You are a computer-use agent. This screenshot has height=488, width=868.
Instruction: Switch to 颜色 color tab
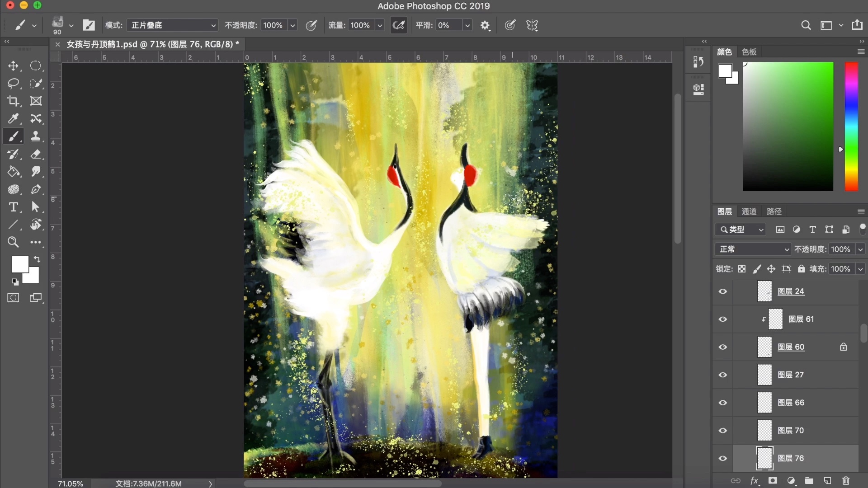(724, 52)
